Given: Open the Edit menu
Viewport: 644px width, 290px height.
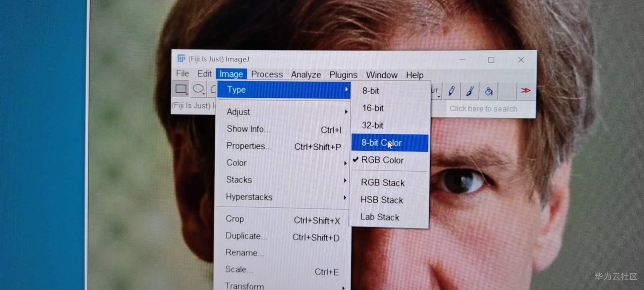Looking at the screenshot, I should 204,74.
